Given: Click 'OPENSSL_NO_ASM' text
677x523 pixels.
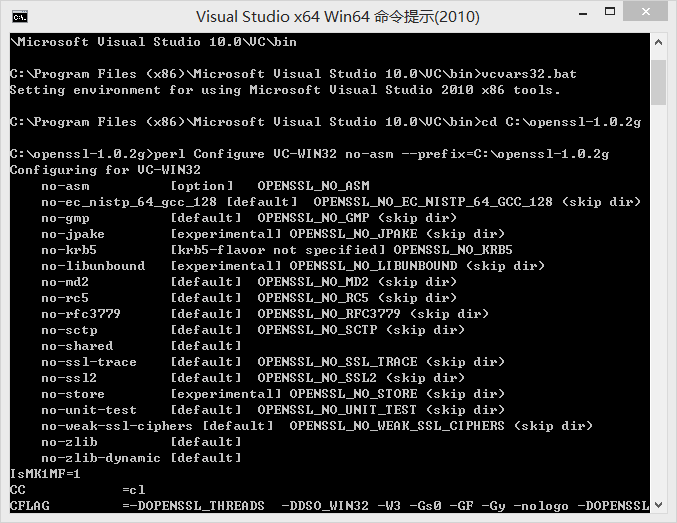Looking at the screenshot, I should [313, 186].
